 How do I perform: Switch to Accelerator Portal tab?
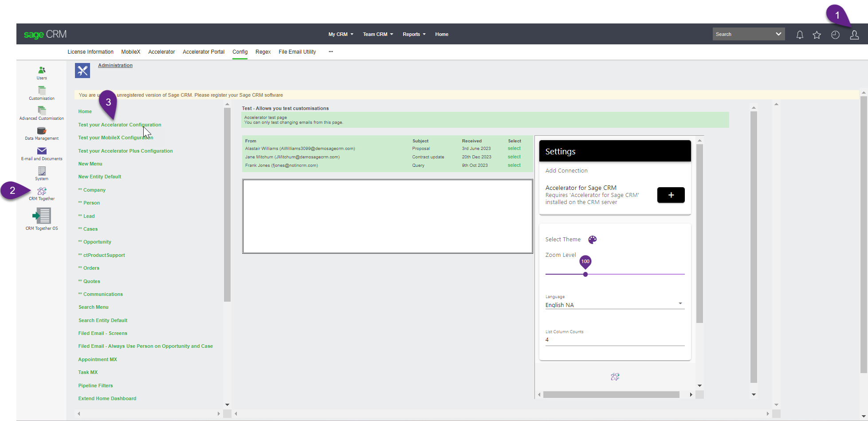pos(204,52)
